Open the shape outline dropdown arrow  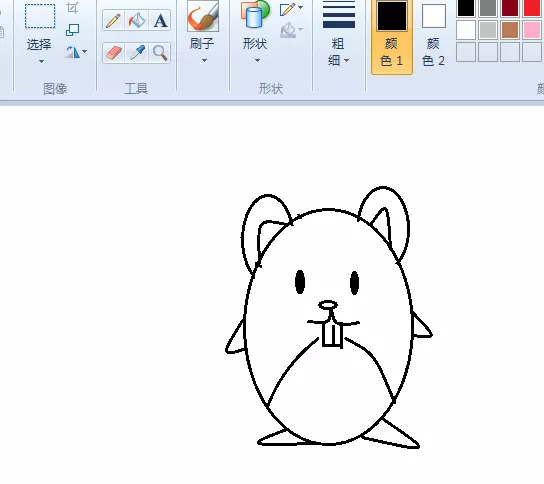coord(300,8)
